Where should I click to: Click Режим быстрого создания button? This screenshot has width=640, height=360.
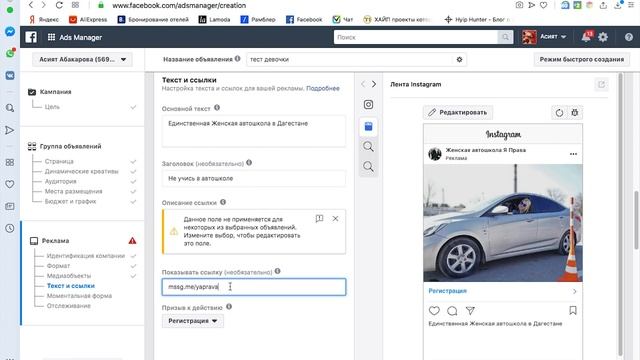pos(582,59)
